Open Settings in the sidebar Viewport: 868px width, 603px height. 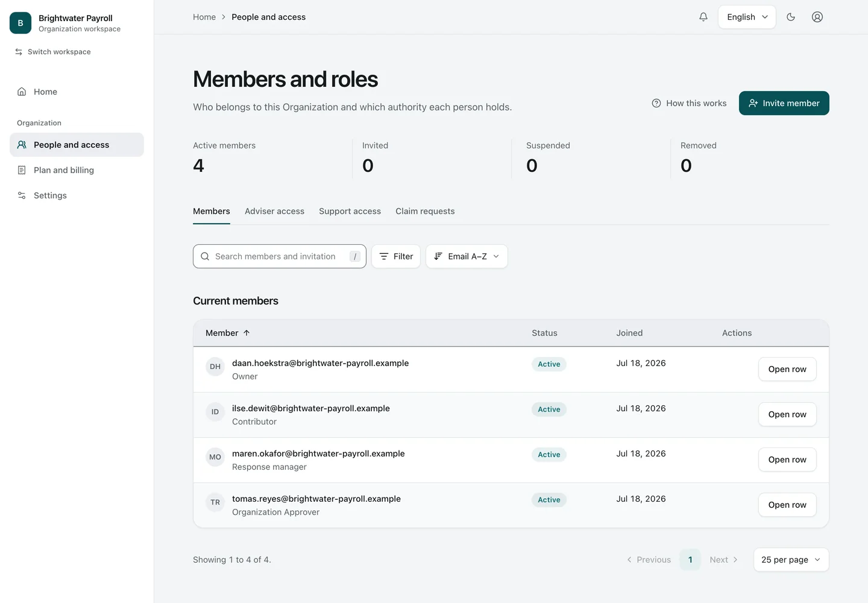pos(77,195)
